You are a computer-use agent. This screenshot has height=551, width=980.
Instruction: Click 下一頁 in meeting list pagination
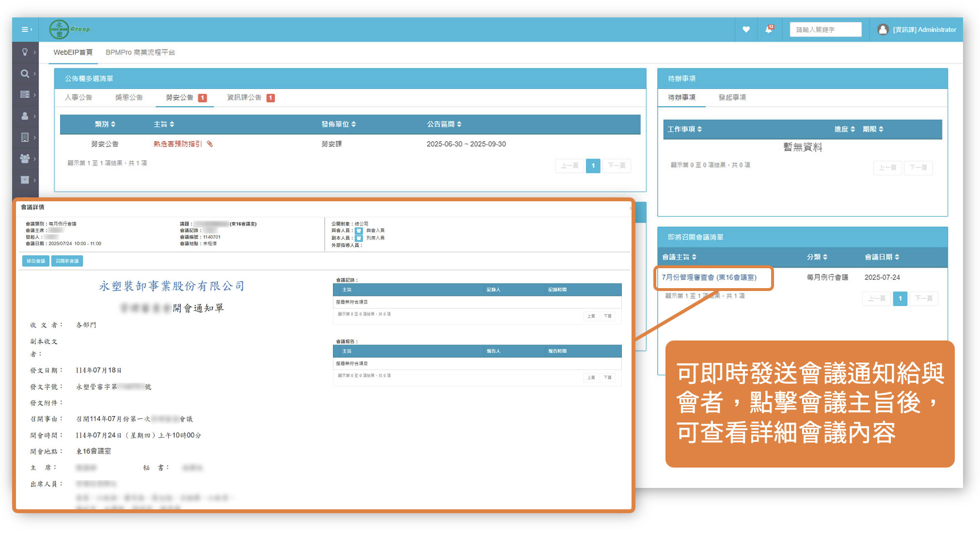point(924,298)
